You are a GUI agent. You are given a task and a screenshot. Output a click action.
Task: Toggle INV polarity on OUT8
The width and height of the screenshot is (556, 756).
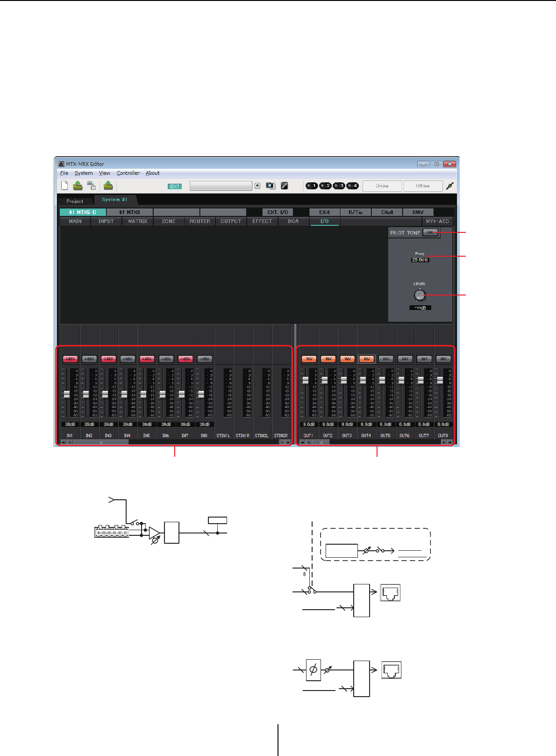pos(443,359)
